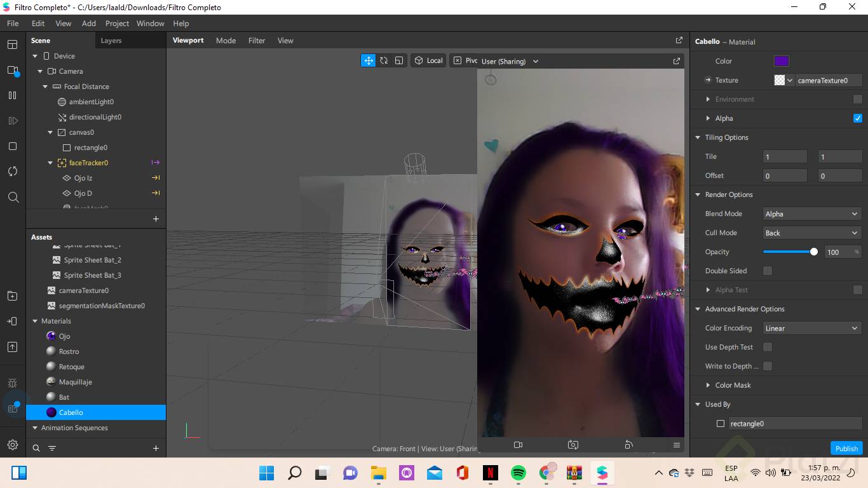Open the Add menu

[x=89, y=24]
